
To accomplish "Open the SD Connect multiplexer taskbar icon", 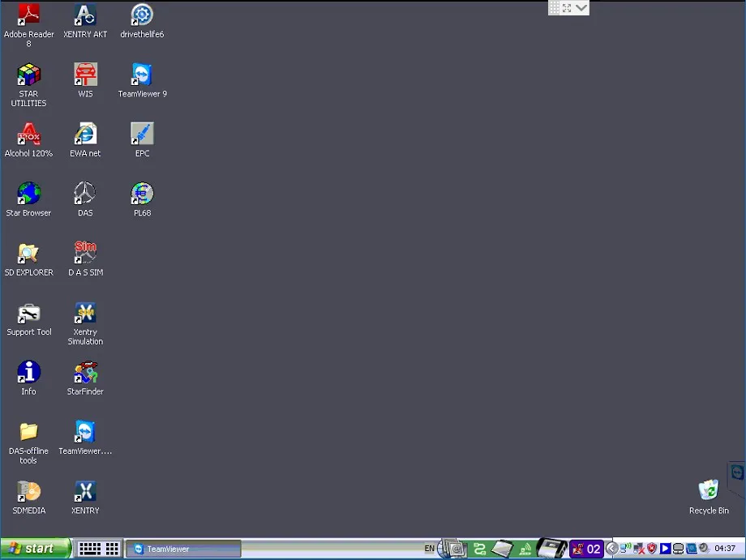I will (x=552, y=548).
